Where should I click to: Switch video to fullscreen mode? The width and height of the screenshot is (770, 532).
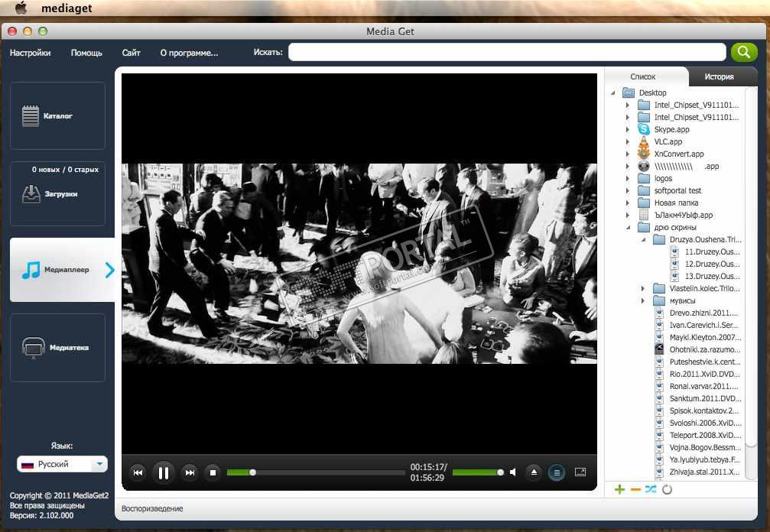[580, 472]
